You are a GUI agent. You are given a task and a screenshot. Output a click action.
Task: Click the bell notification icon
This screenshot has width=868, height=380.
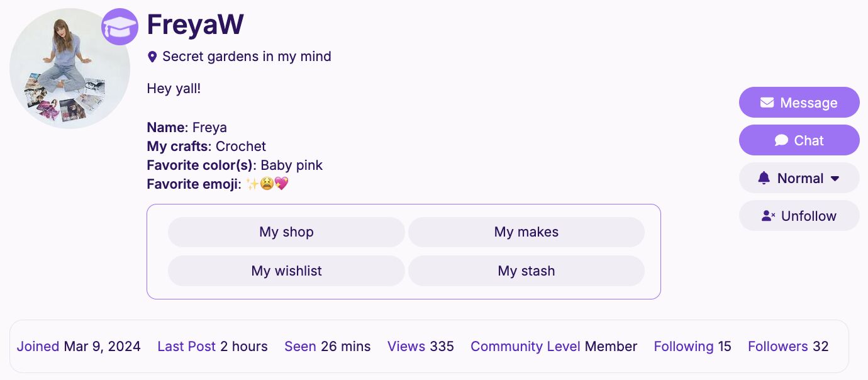pos(764,178)
